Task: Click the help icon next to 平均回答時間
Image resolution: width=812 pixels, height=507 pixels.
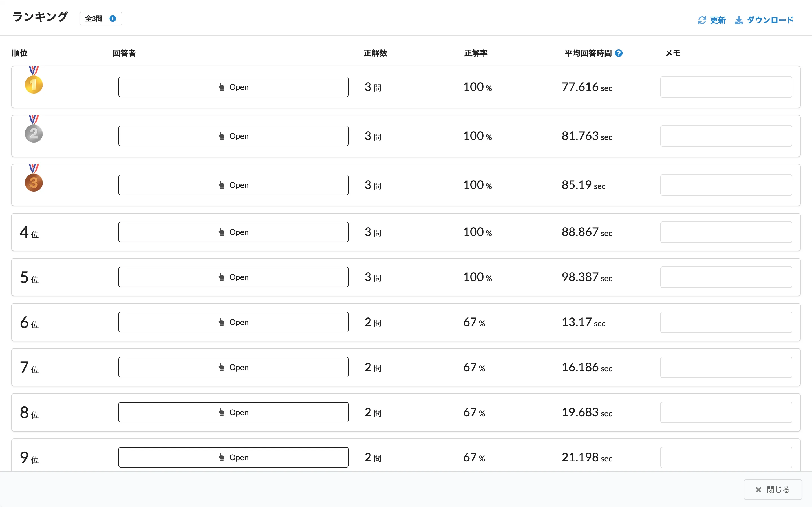Action: [619, 53]
